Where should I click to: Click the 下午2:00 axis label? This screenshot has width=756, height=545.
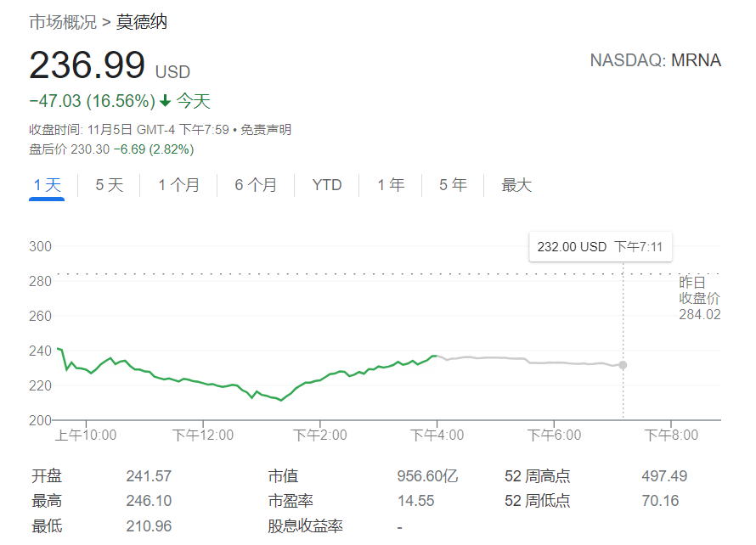319,435
